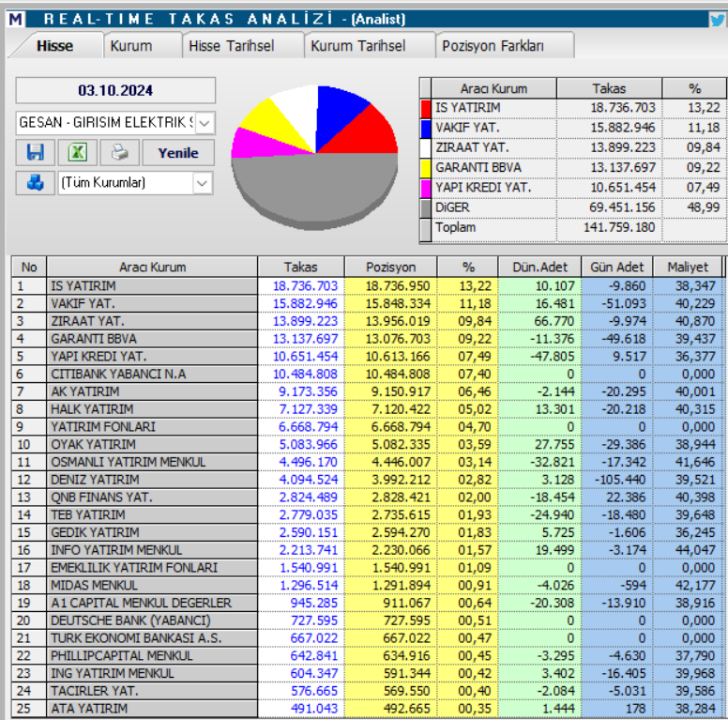
Task: Click the Toplam value 141.759.180
Action: tap(619, 227)
